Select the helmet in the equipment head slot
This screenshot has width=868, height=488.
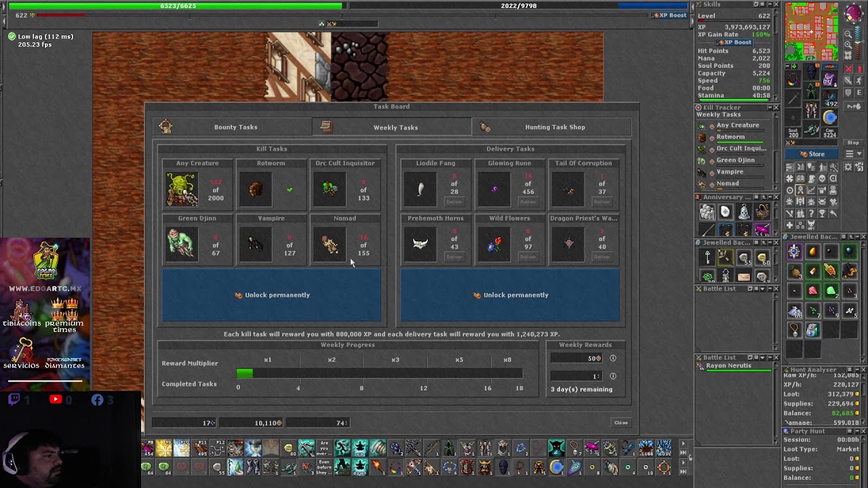tap(812, 73)
